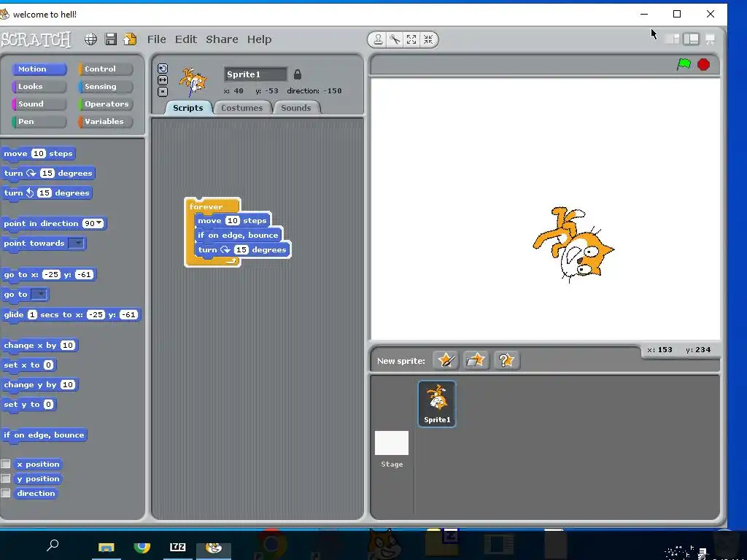Viewport: 747px width, 560px height.
Task: Click palette turn counterclockwise 15 degrees block
Action: pyautogui.click(x=46, y=192)
